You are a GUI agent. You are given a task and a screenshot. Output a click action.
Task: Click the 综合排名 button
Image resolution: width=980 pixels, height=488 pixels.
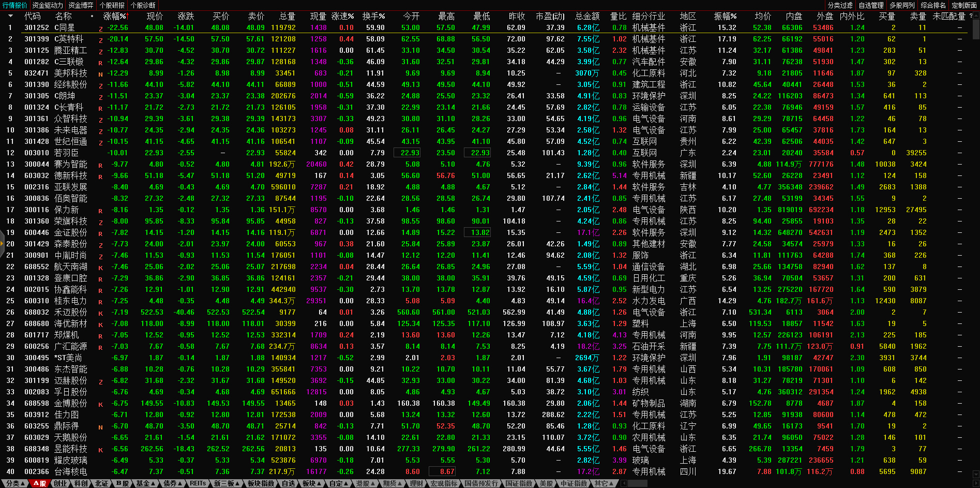click(x=933, y=5)
